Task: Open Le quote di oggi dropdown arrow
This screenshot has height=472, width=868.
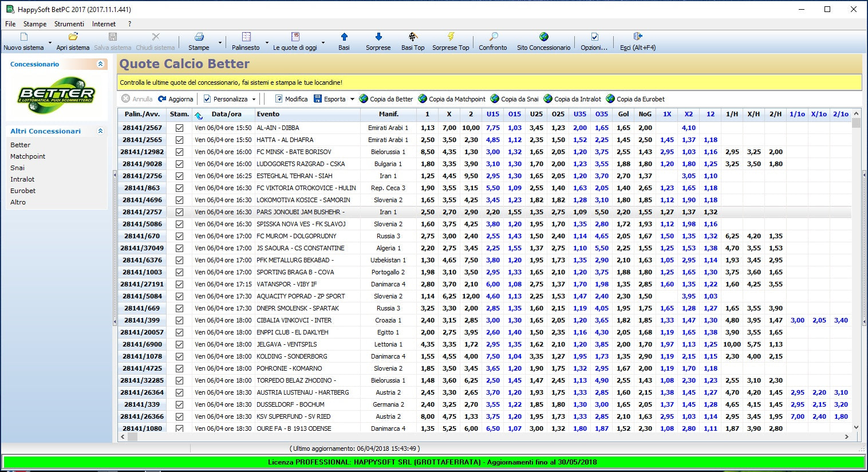Action: coord(323,42)
